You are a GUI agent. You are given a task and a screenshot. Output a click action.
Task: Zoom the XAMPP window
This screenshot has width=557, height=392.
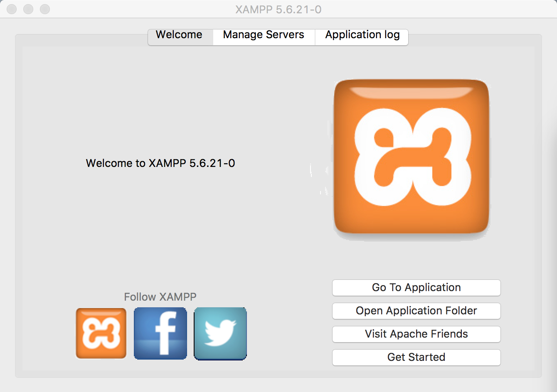click(45, 9)
